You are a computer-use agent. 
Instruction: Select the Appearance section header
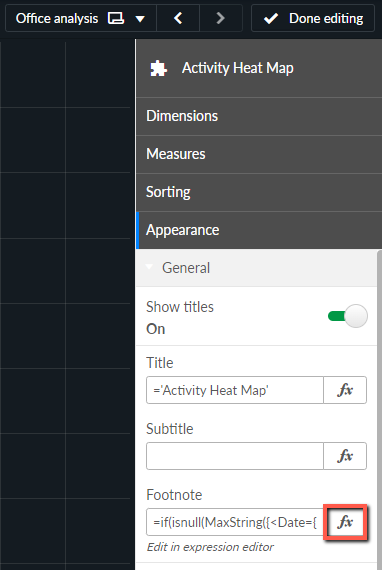click(x=259, y=230)
